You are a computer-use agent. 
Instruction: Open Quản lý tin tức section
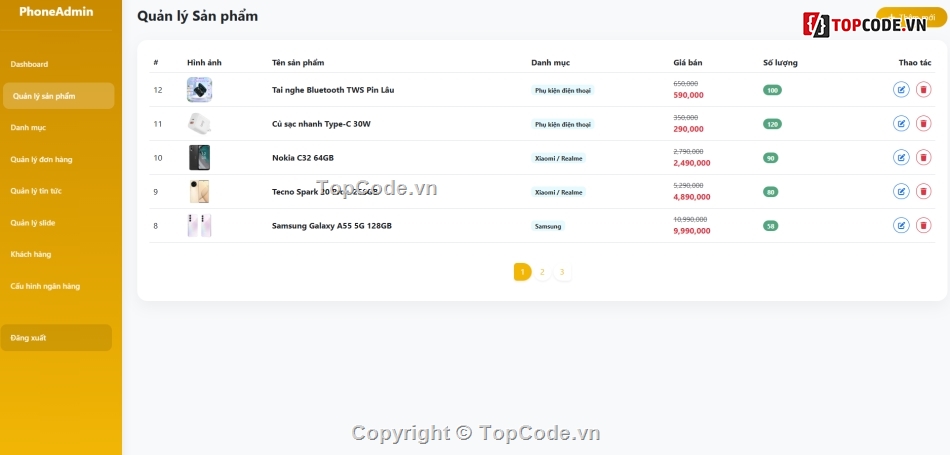(x=36, y=191)
